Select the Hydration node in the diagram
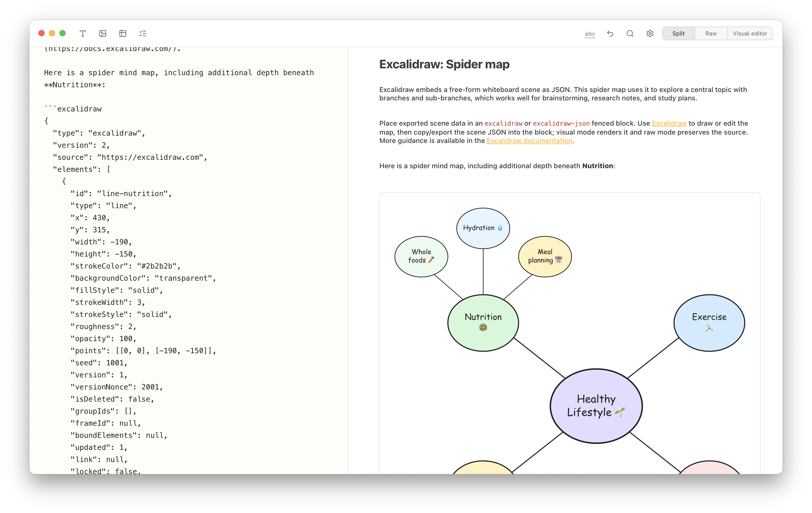812x513 pixels. click(x=483, y=228)
